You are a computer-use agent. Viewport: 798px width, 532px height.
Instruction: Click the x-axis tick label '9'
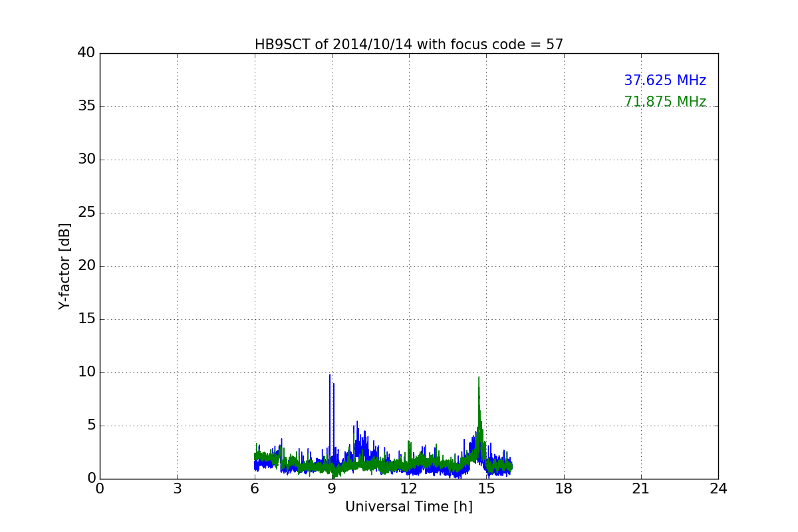tap(332, 489)
